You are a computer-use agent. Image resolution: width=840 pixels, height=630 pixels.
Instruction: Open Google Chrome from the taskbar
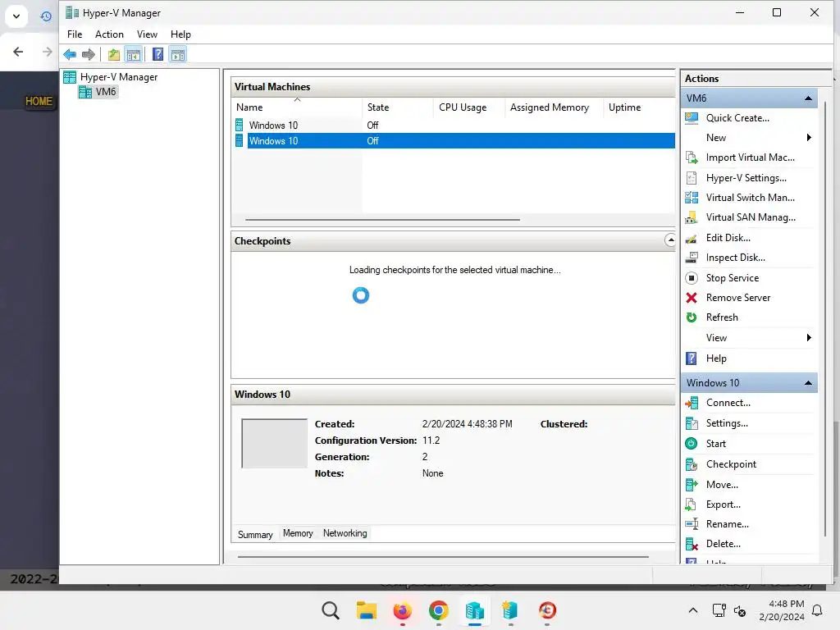point(438,610)
